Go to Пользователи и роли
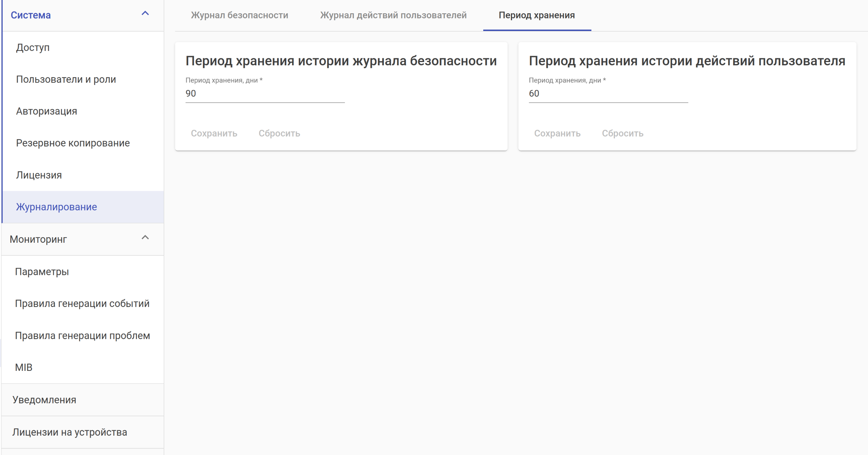Viewport: 868px width, 455px height. pyautogui.click(x=66, y=79)
